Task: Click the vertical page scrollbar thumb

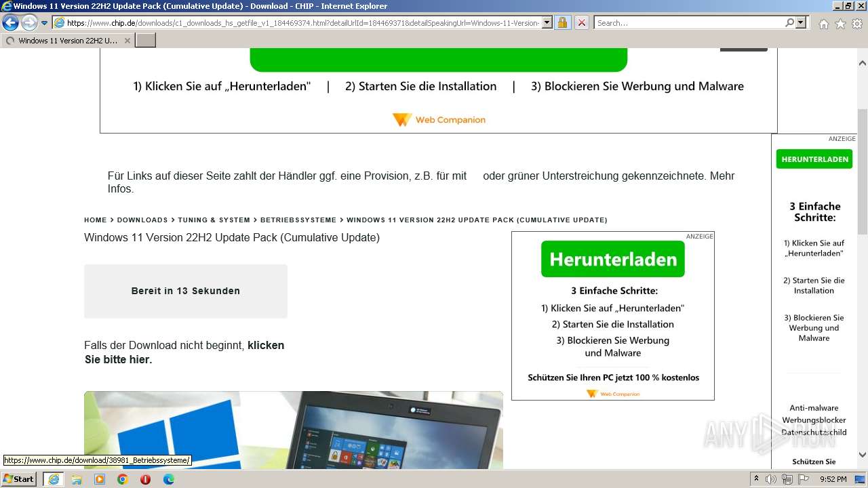Action: [x=863, y=171]
